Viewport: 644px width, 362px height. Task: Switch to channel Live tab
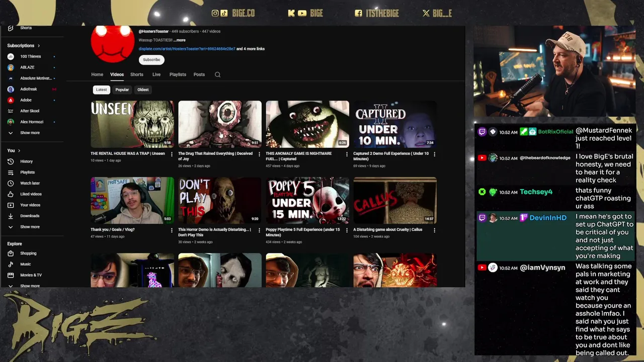(x=156, y=74)
